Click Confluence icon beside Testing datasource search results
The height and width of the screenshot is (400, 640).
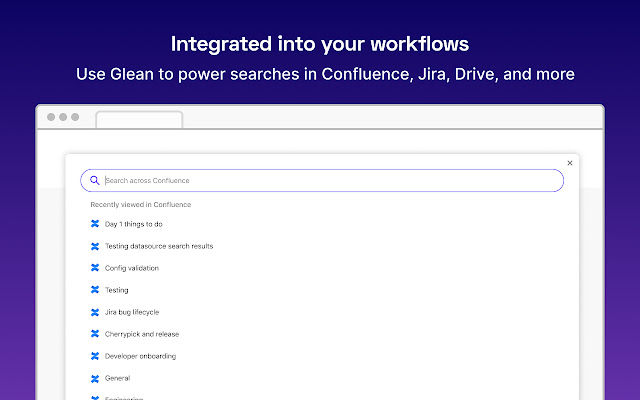(x=95, y=246)
